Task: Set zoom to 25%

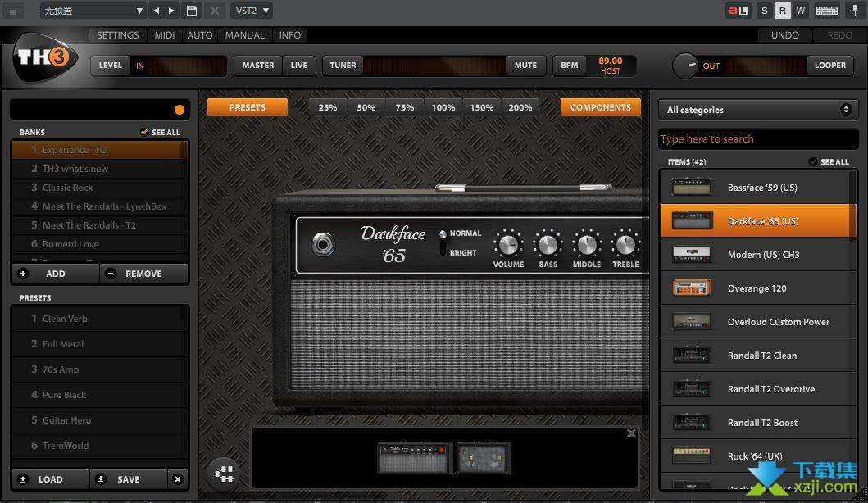Action: point(327,107)
